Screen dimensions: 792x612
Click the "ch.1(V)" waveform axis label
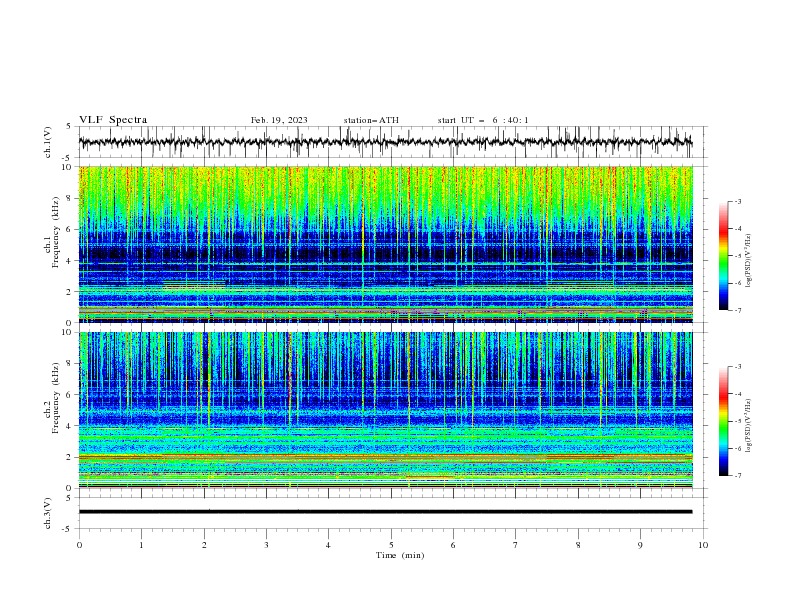[x=48, y=142]
